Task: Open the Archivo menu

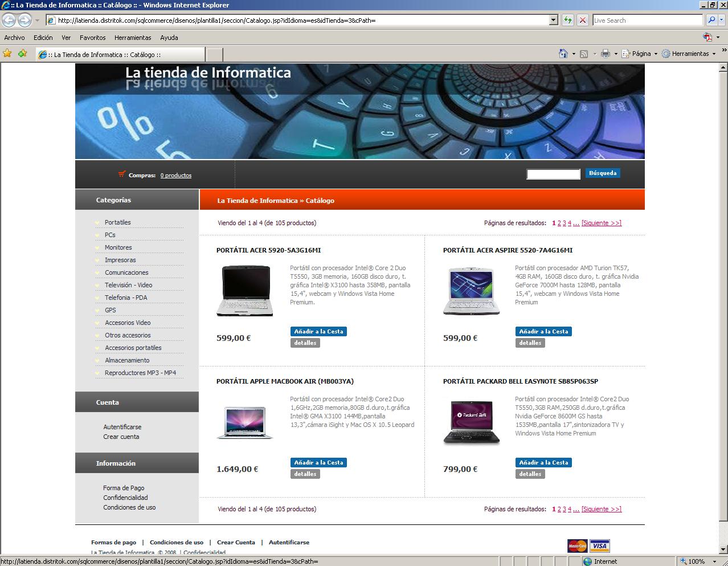Action: (14, 38)
